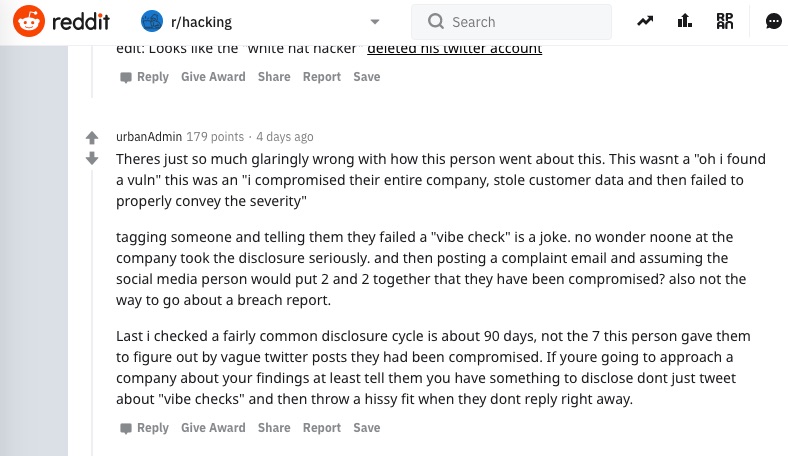The width and height of the screenshot is (788, 456).
Task: Open the 'deleted his twitter account' link
Action: 454,47
